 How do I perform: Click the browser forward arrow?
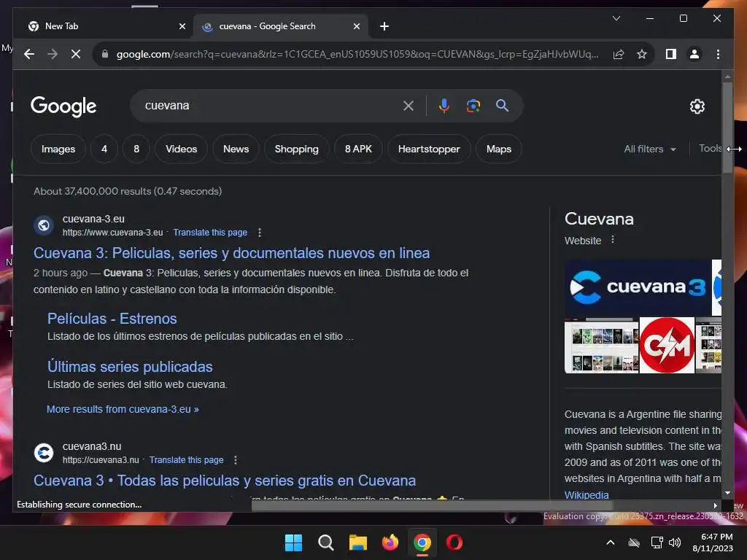point(53,54)
